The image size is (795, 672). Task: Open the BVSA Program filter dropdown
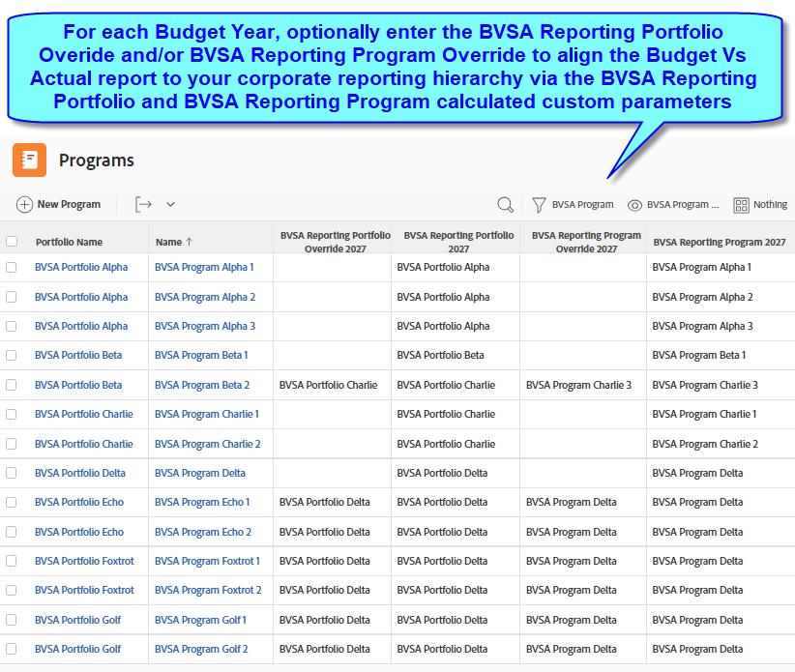(x=582, y=205)
